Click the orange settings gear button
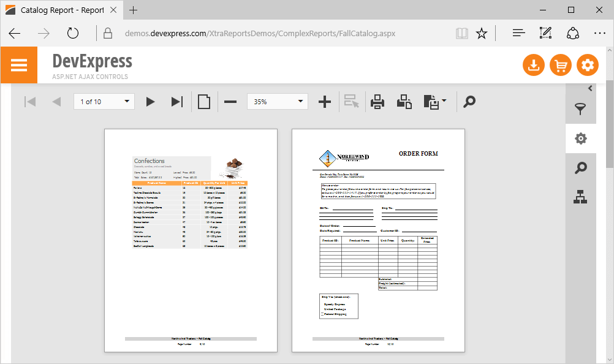This screenshot has height=364, width=614. tap(587, 65)
